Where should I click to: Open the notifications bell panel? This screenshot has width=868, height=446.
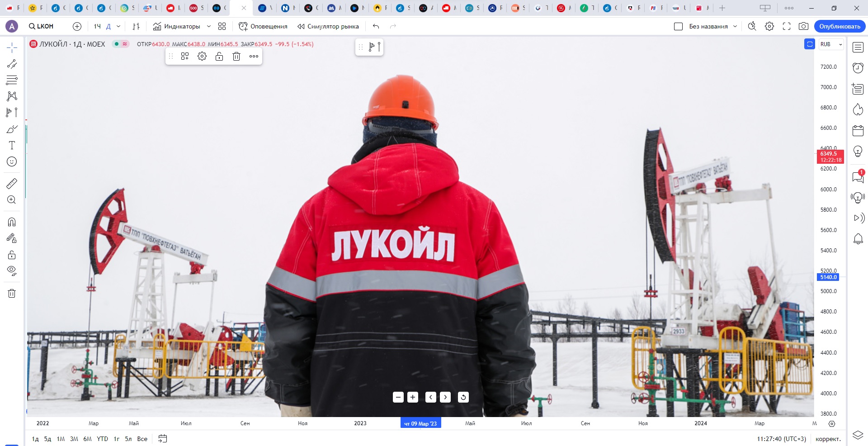pyautogui.click(x=858, y=239)
